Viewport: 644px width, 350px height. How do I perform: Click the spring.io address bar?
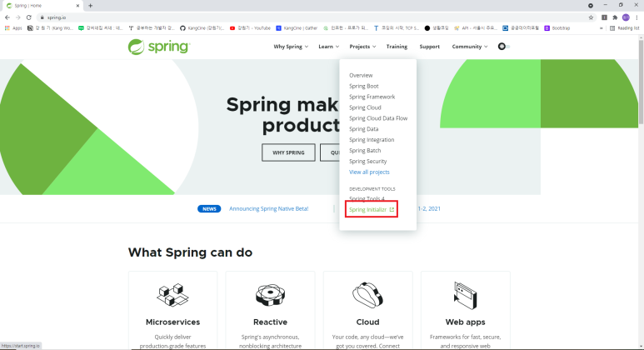tap(312, 17)
